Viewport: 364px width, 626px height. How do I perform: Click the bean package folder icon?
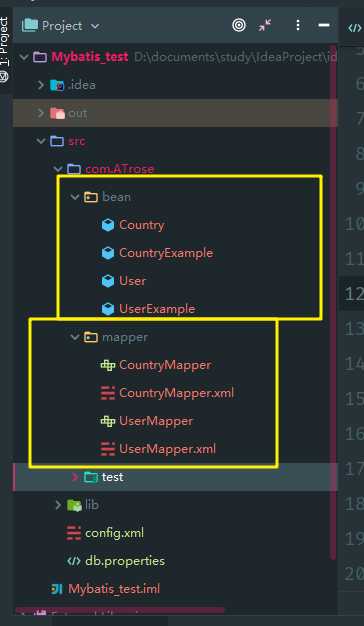(x=91, y=197)
